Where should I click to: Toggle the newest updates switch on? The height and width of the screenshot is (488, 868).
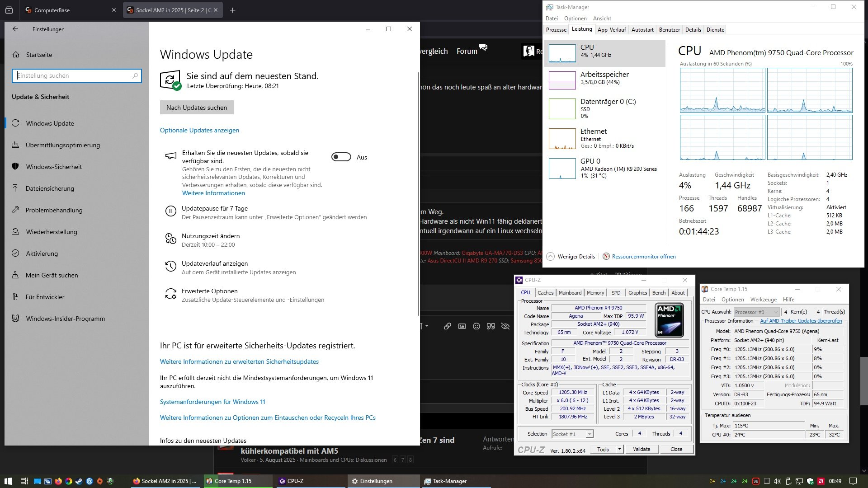click(341, 157)
